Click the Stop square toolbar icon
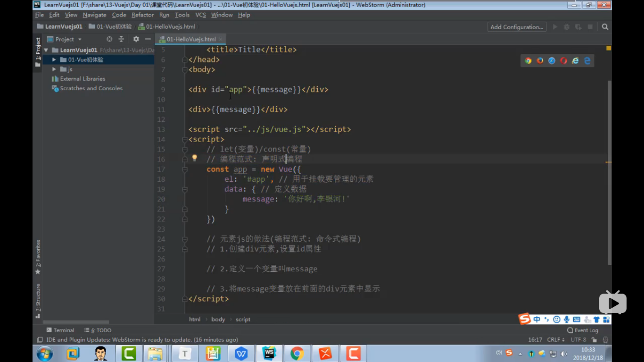Screen dimensions: 644x362 pos(590,27)
